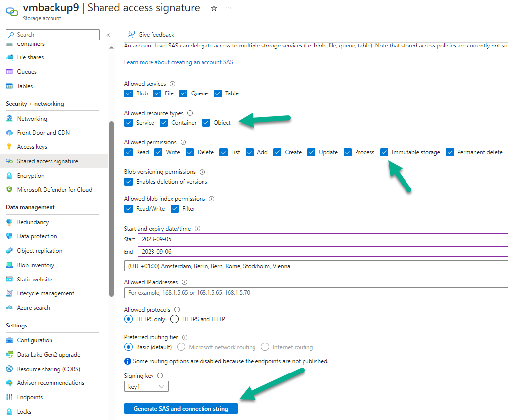Open the Access keys menu item
Screen dimensions: 508x420
pos(32,147)
